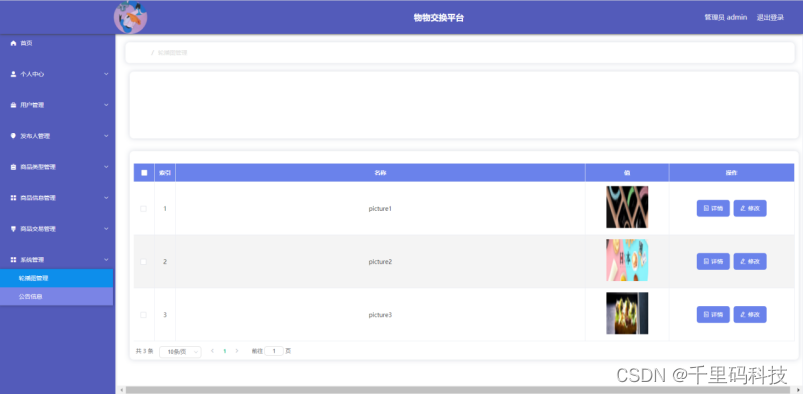Expand the 个人中心 chevron
The width and height of the screenshot is (803, 394).
(x=106, y=74)
